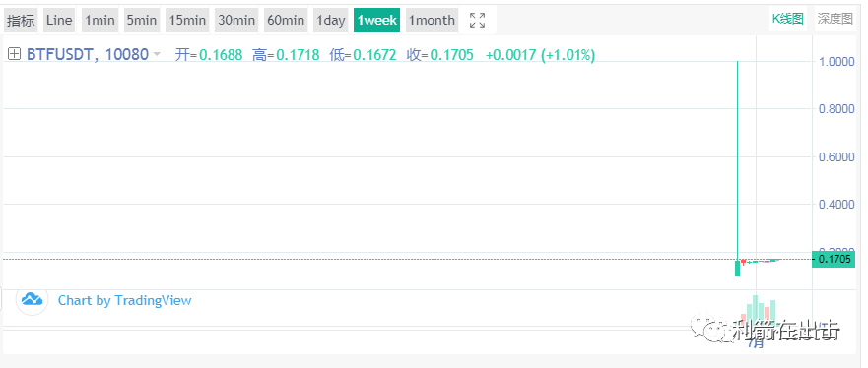The image size is (868, 368).
Task: Select the 1min interval
Action: tap(100, 21)
